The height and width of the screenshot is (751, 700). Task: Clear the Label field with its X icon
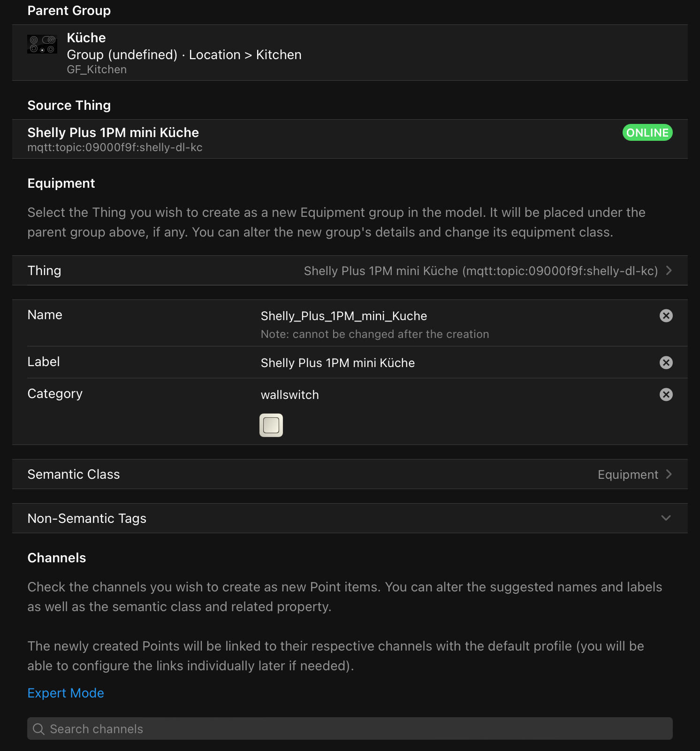point(666,363)
